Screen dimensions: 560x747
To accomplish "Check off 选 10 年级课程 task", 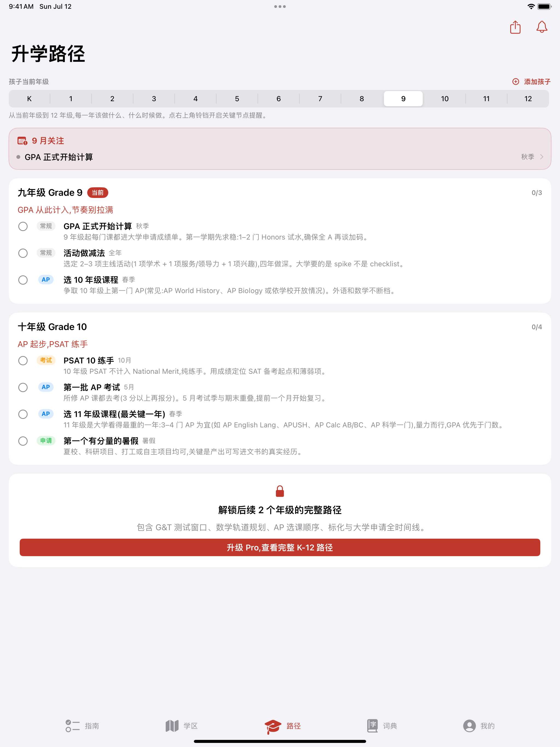I will [x=23, y=280].
